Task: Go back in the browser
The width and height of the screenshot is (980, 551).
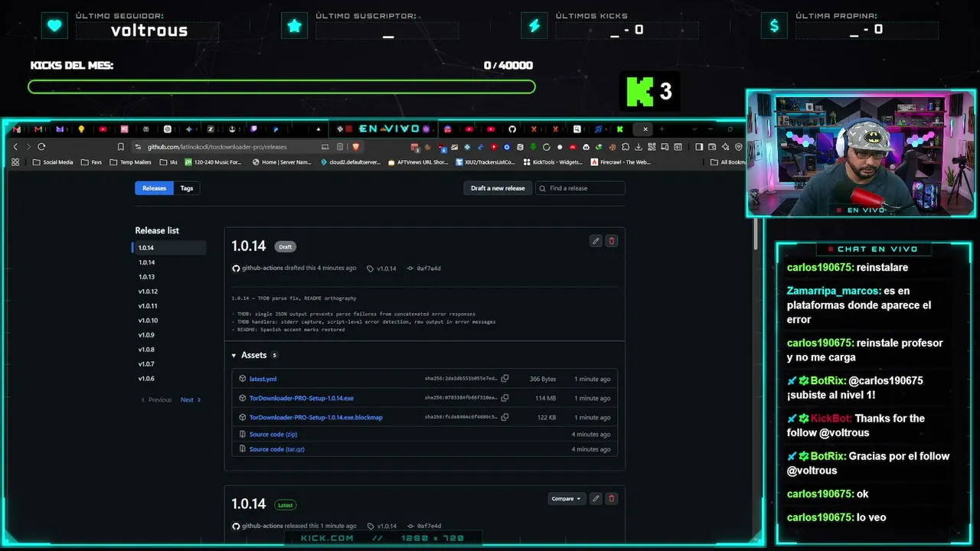Action: coord(15,147)
